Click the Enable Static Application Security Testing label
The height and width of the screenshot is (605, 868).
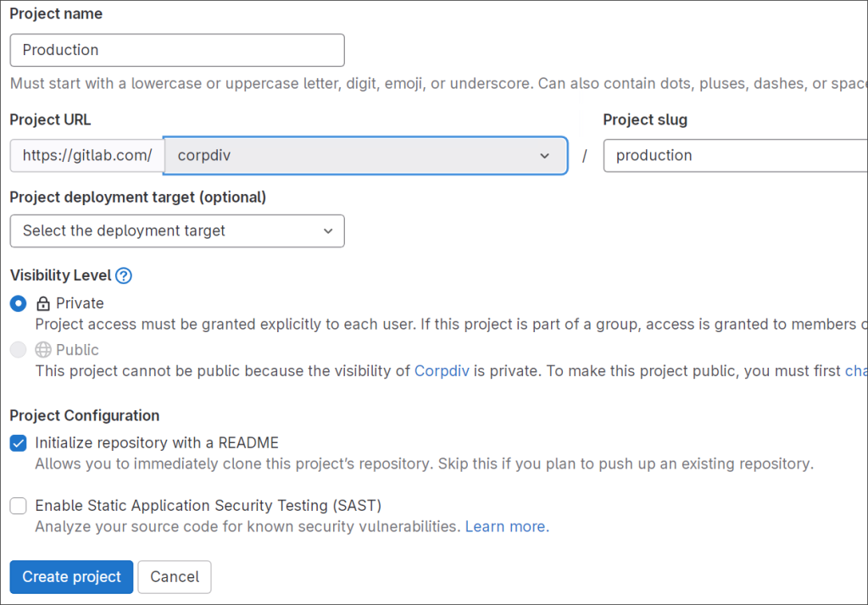209,506
